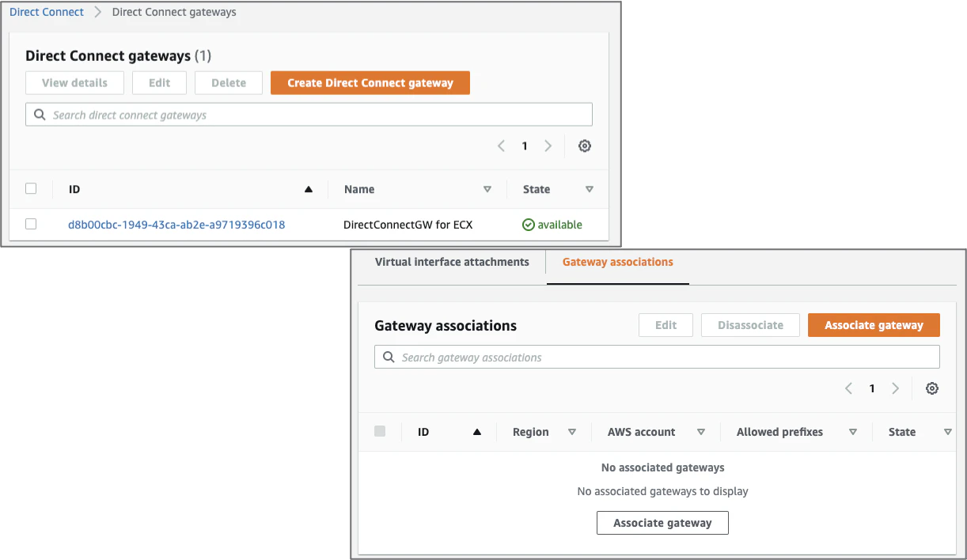Open gateway associations settings gear icon

pos(932,388)
